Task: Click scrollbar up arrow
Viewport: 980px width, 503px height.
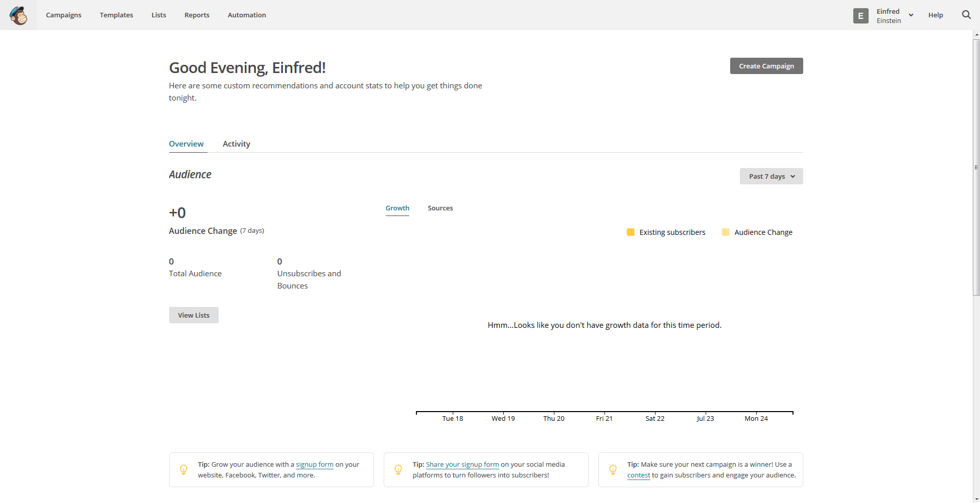Action: [x=976, y=35]
